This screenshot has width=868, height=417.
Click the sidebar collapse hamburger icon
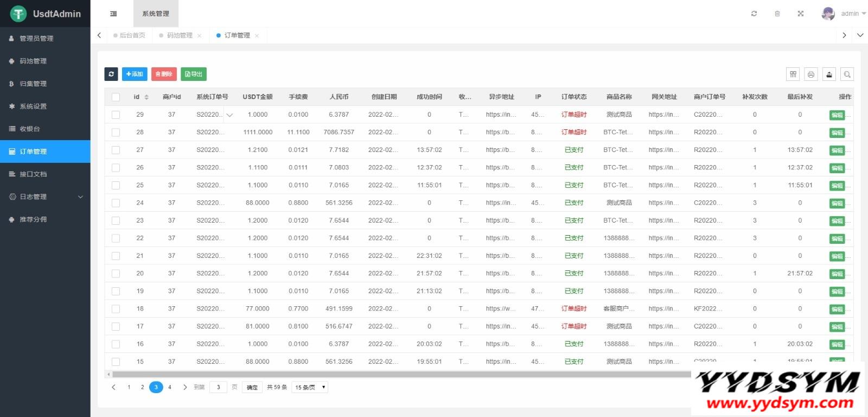(x=113, y=14)
